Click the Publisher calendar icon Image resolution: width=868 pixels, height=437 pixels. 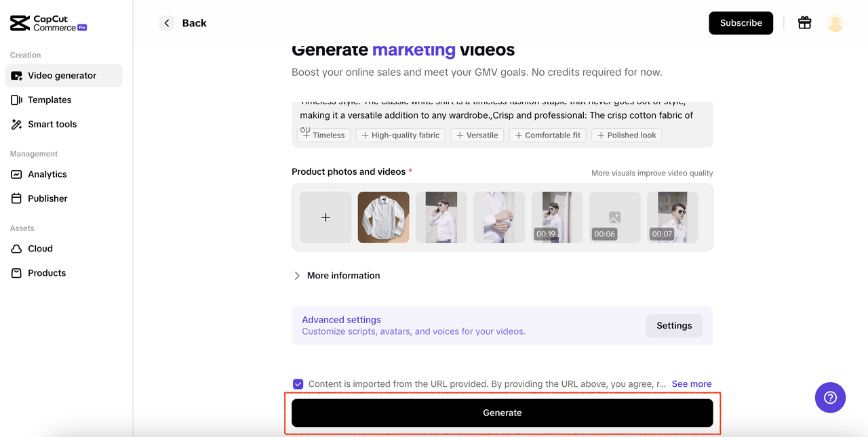(17, 199)
